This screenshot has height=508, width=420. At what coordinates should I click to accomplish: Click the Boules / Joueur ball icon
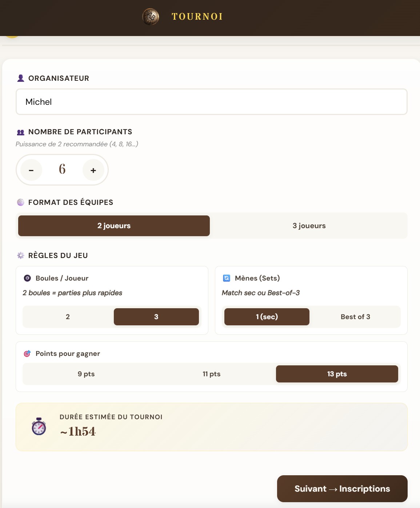27,278
